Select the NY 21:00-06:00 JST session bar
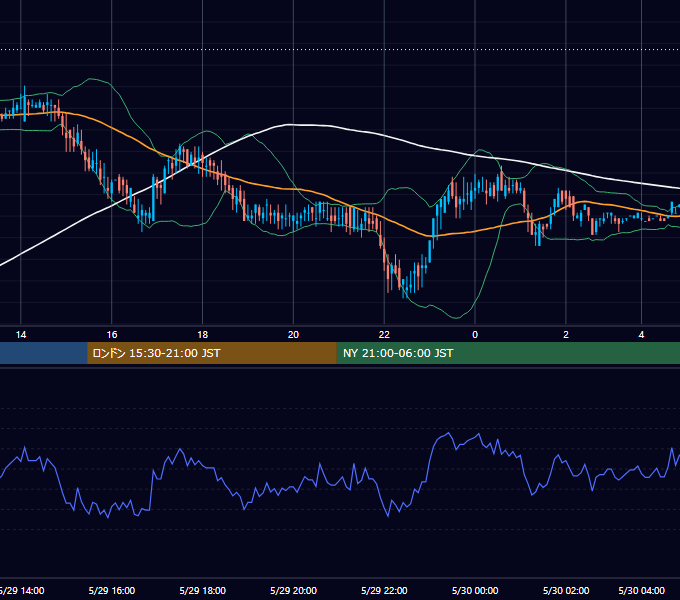Viewport: 680px width, 600px height. click(x=508, y=353)
